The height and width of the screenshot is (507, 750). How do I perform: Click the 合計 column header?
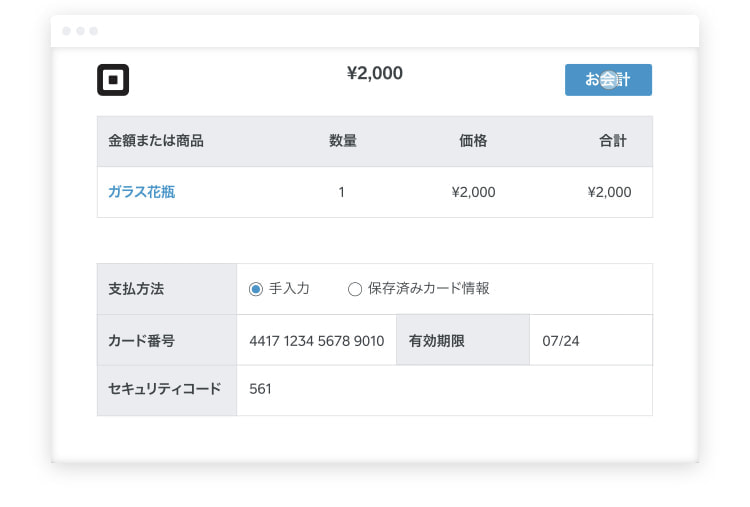click(x=613, y=141)
